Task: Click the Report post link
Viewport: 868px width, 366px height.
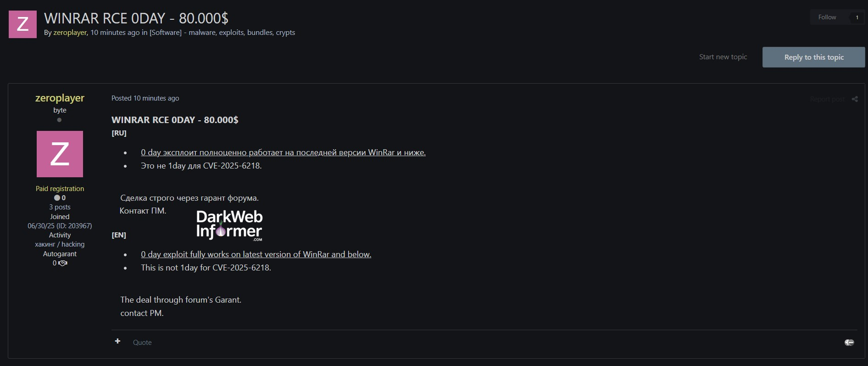Action: pos(827,99)
